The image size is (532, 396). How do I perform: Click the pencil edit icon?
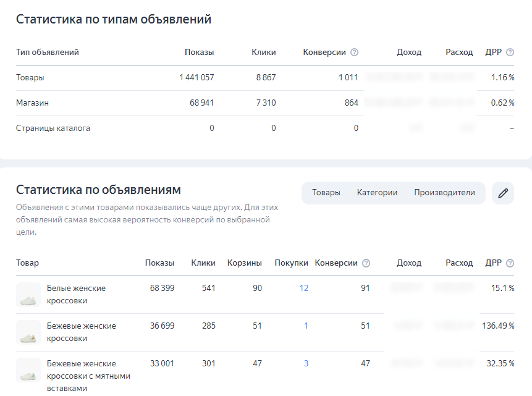pos(503,193)
